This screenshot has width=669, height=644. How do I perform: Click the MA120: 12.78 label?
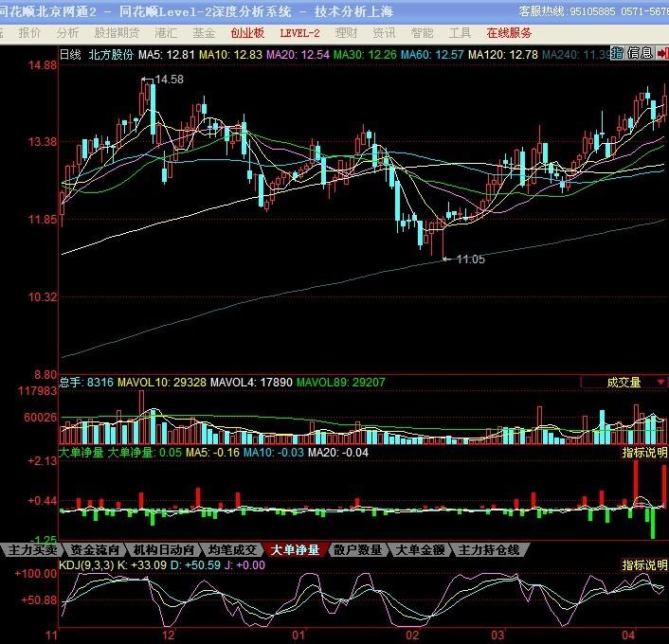503,55
